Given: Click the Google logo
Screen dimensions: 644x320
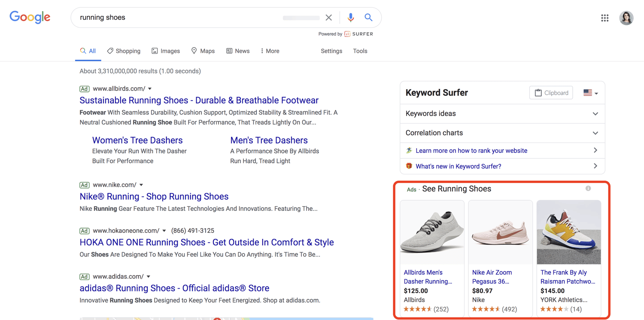Looking at the screenshot, I should [x=30, y=17].
